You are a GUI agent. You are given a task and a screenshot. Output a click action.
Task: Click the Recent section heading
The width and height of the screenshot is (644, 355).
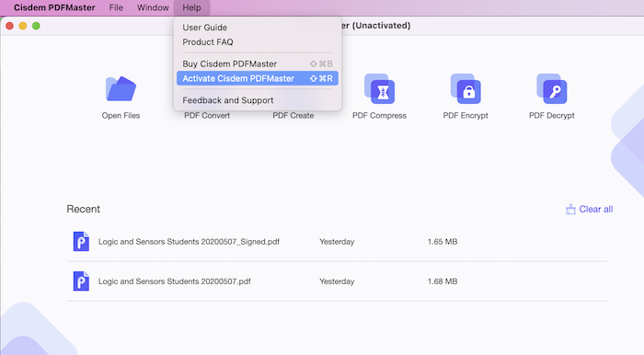(84, 209)
